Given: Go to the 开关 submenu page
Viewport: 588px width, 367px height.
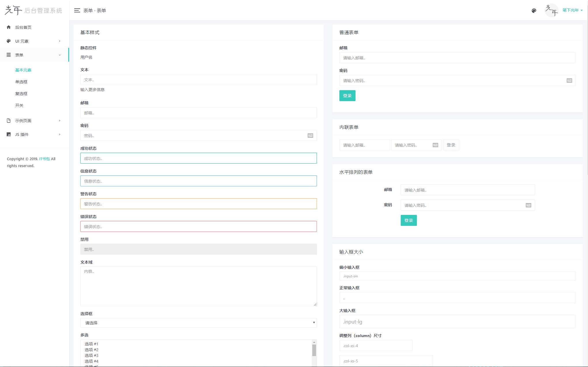Looking at the screenshot, I should pyautogui.click(x=19, y=105).
